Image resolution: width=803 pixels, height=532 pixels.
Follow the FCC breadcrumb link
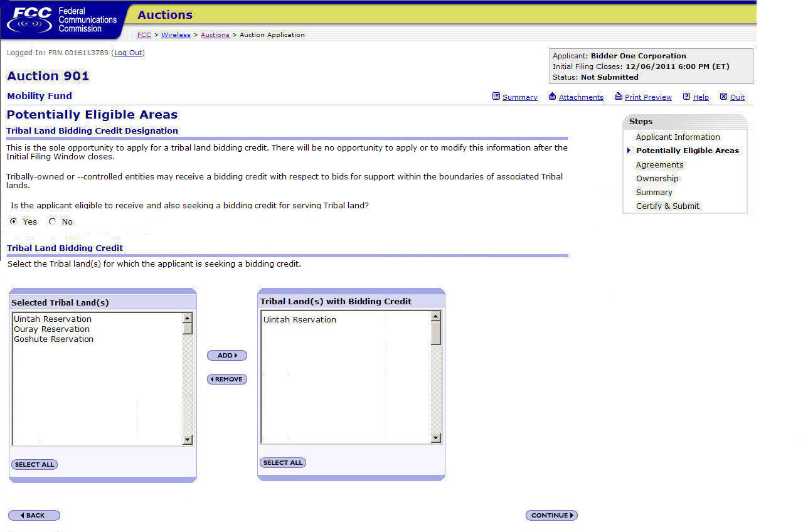(x=144, y=35)
